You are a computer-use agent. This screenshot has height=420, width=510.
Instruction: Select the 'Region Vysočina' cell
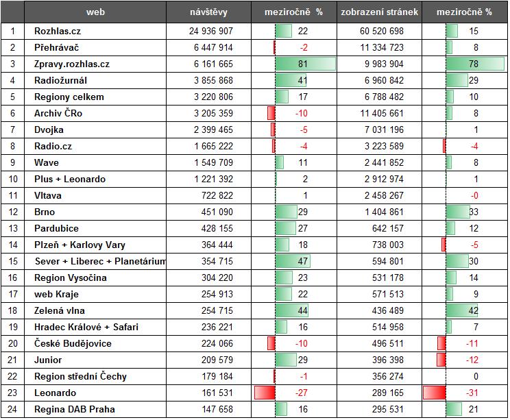[95, 278]
